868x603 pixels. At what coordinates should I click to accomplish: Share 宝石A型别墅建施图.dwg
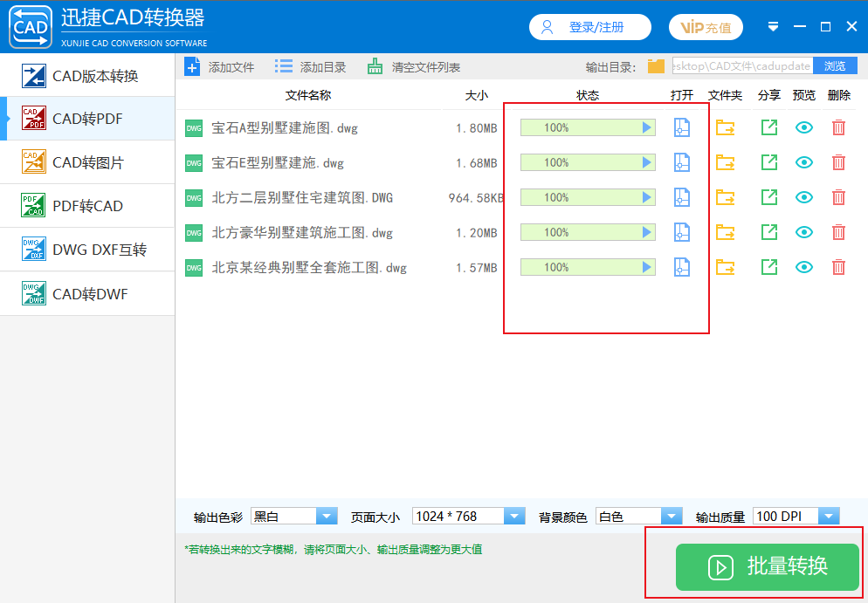point(769,127)
